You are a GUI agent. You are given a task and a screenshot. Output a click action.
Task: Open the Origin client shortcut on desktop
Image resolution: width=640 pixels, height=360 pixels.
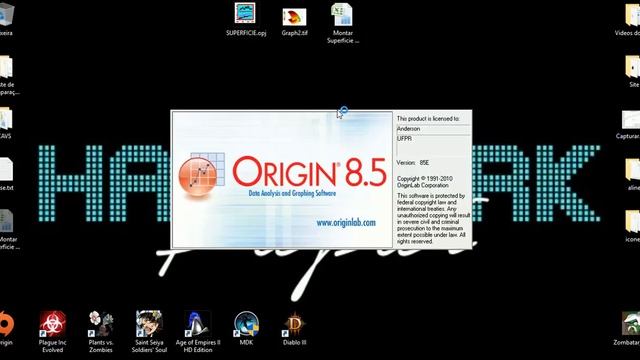click(6, 328)
